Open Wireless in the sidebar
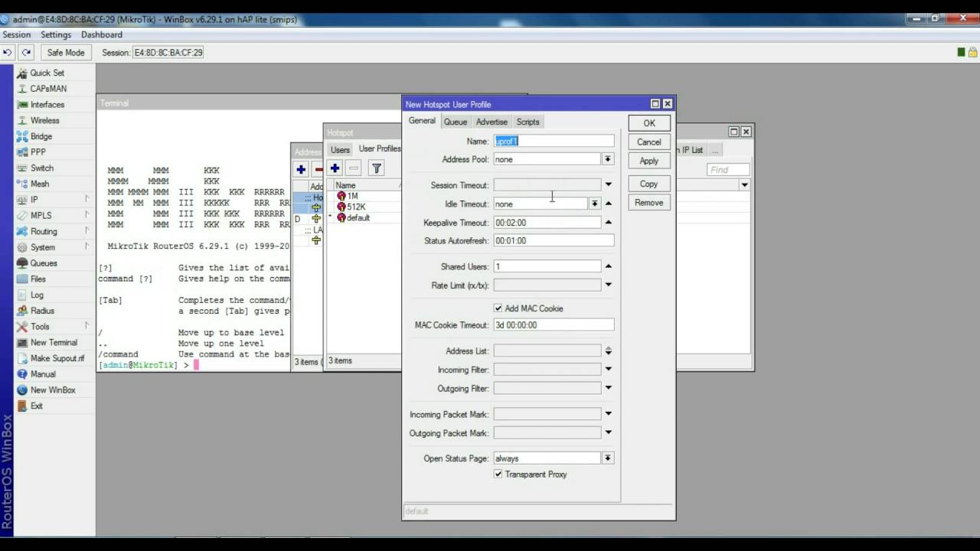The width and height of the screenshot is (980, 551). click(44, 121)
